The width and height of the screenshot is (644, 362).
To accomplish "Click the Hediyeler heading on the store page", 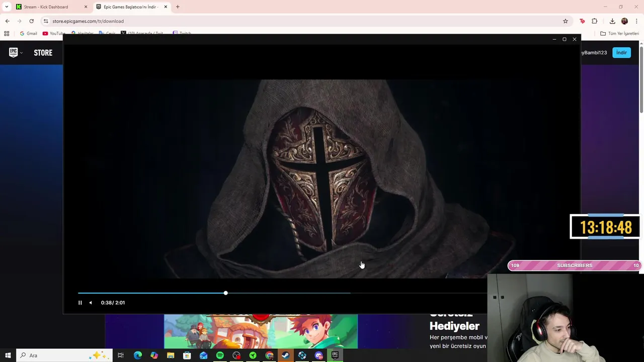I will click(x=454, y=326).
